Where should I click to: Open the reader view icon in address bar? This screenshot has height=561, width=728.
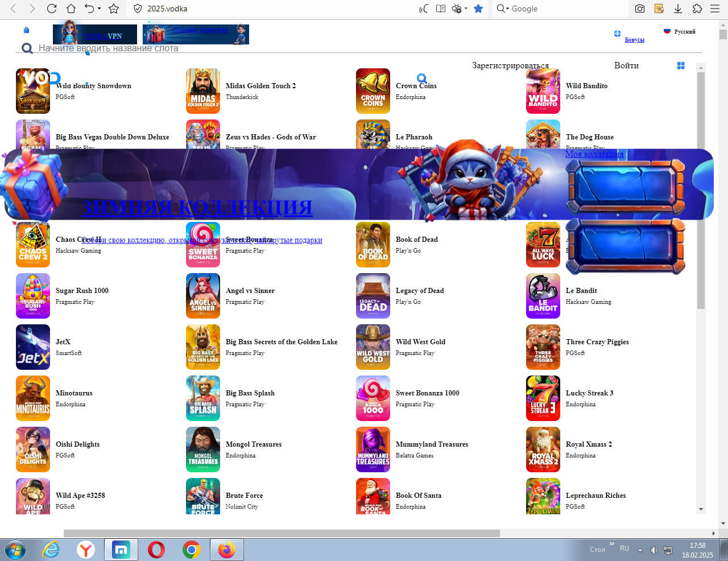point(440,9)
